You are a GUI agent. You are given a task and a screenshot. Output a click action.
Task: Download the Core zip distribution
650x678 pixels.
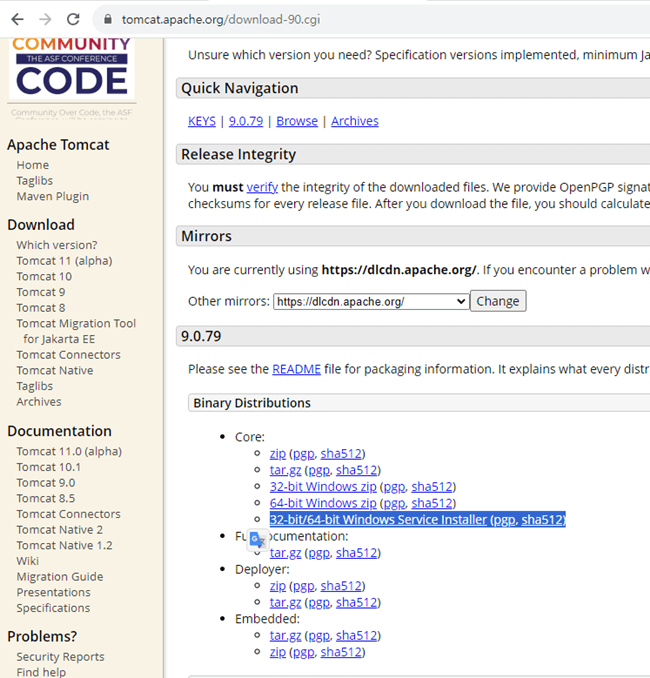[278, 454]
